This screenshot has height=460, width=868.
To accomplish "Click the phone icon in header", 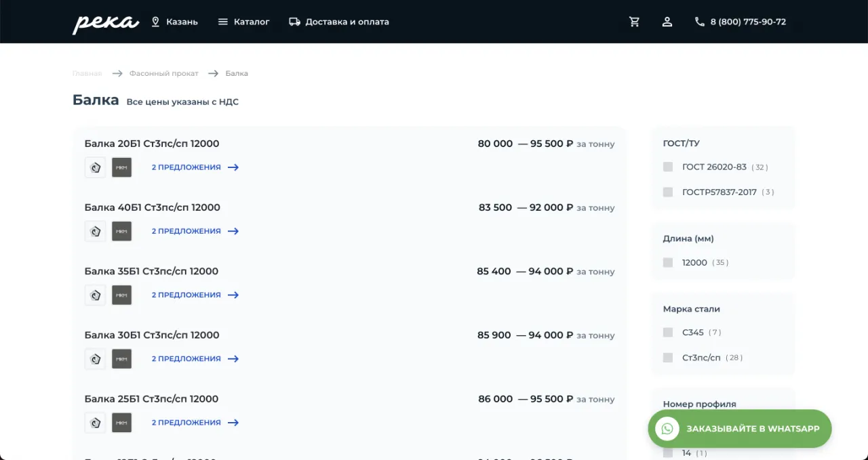I will pos(700,22).
